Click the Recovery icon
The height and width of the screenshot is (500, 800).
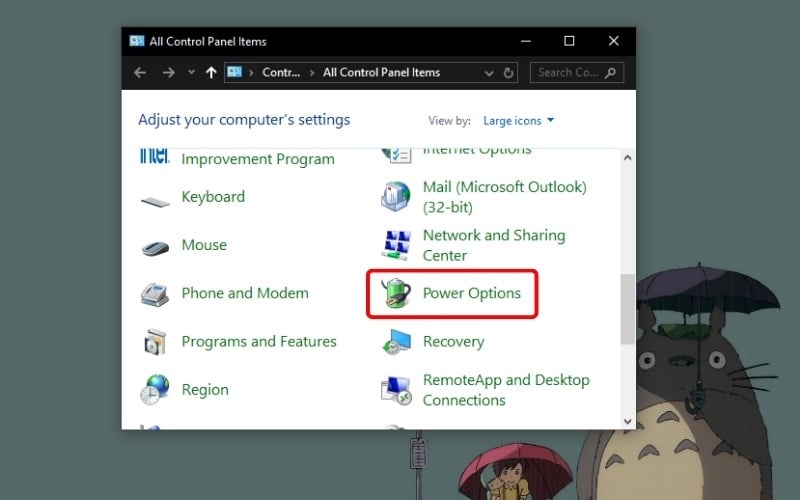396,342
